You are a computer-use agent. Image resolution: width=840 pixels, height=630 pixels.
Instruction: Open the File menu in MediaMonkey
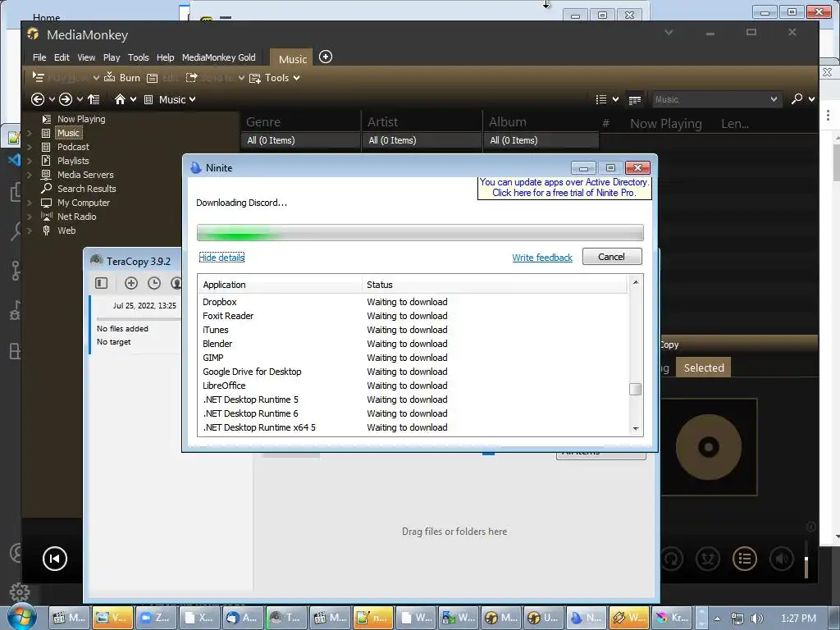coord(39,57)
